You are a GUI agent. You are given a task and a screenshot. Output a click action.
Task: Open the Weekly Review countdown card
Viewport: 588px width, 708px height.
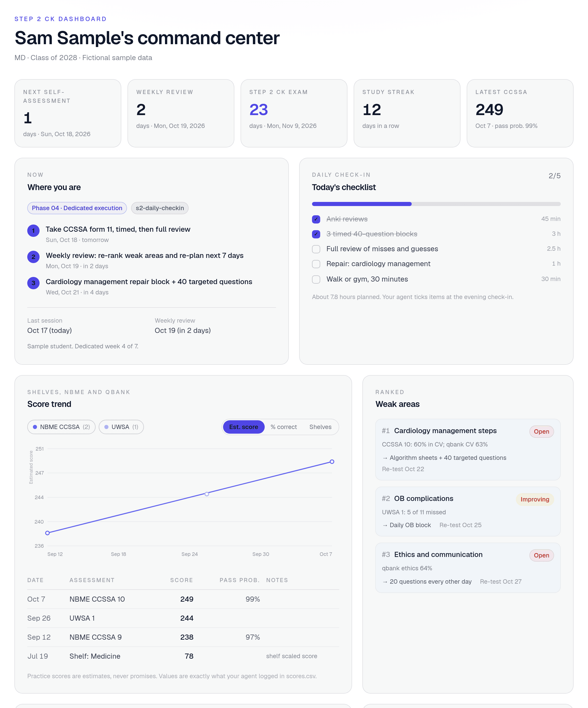[x=181, y=113]
